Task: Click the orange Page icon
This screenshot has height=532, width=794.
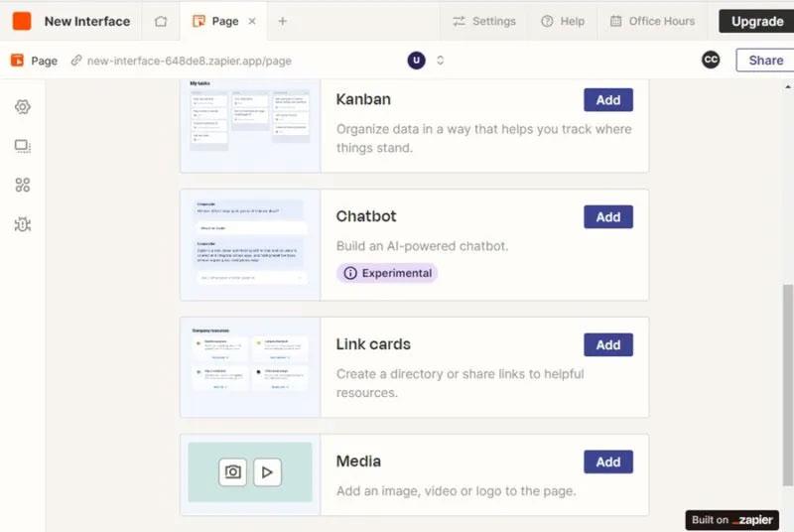Action: [x=17, y=61]
